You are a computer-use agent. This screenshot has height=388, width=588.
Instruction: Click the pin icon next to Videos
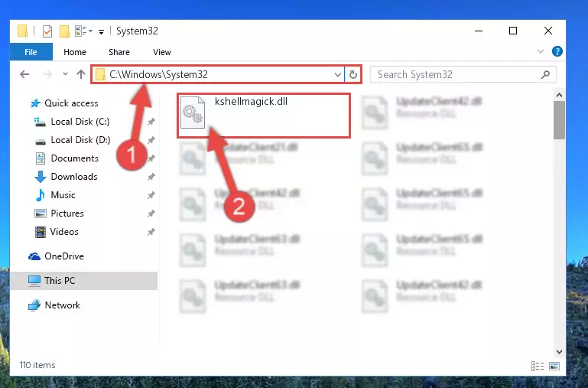pos(151,232)
